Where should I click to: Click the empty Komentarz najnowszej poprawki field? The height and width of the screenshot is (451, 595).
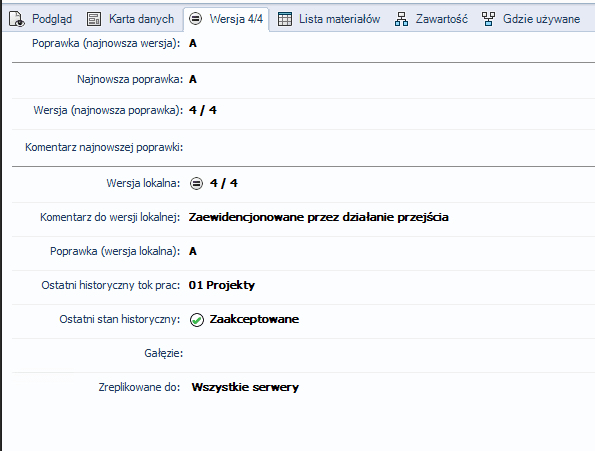[x=389, y=148]
